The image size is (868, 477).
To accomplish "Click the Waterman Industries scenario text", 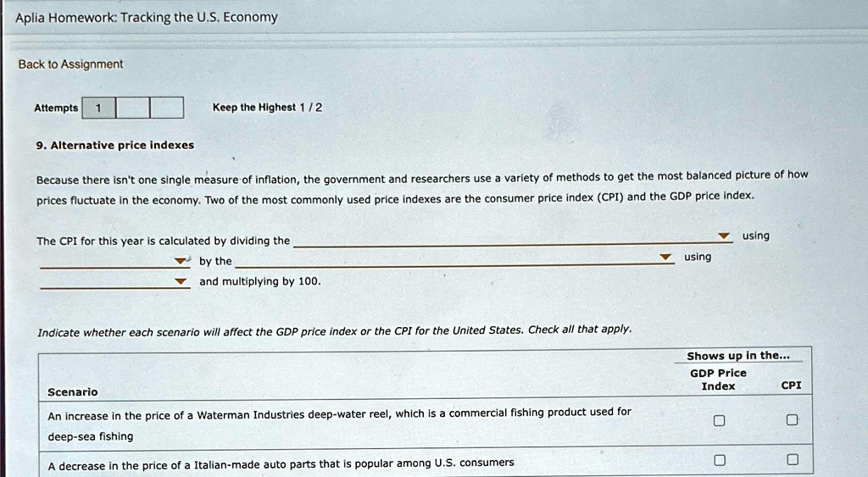I will pyautogui.click(x=339, y=413).
